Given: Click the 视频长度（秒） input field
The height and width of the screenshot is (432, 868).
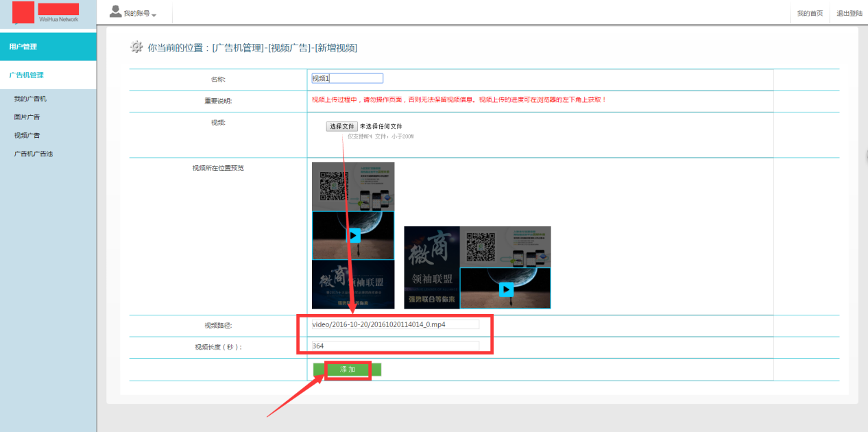Looking at the screenshot, I should pyautogui.click(x=395, y=346).
